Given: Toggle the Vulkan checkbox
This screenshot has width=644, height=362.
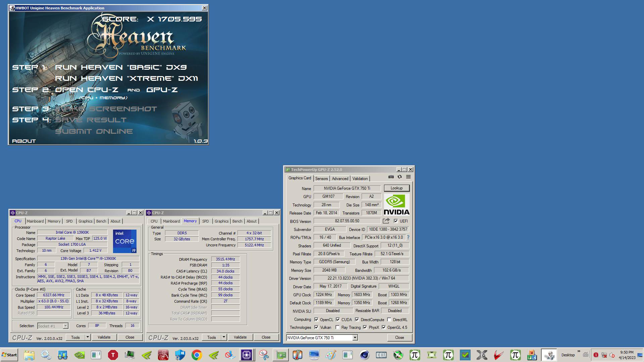Looking at the screenshot, I should click(316, 327).
